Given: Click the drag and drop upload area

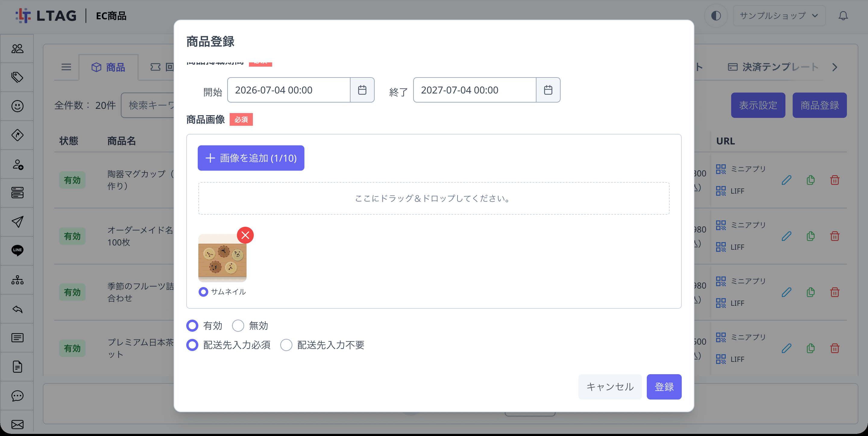Looking at the screenshot, I should click(434, 198).
